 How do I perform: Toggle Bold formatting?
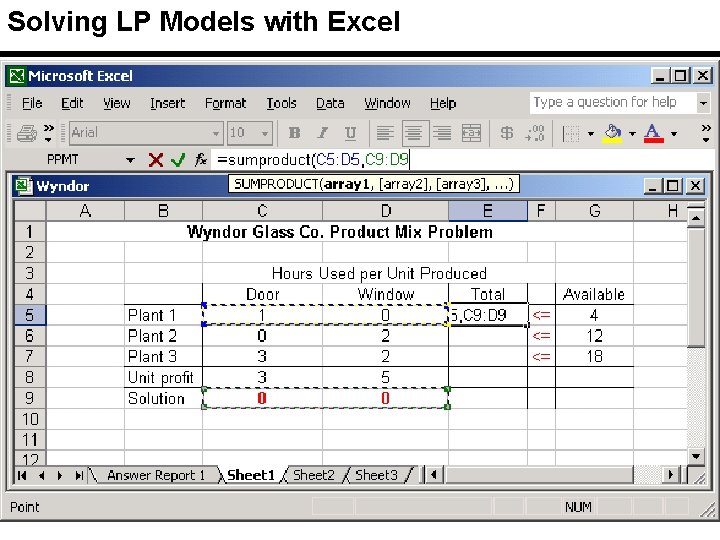294,134
